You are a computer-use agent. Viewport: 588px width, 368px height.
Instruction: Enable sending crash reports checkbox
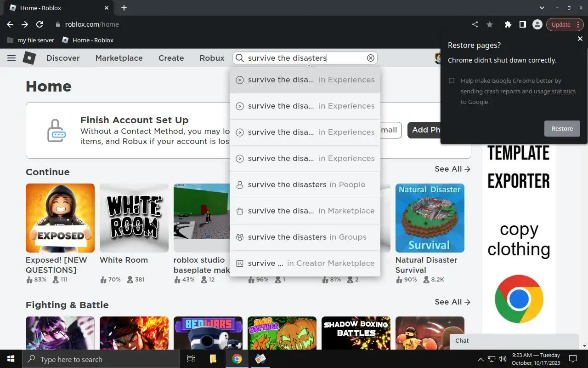tap(452, 80)
